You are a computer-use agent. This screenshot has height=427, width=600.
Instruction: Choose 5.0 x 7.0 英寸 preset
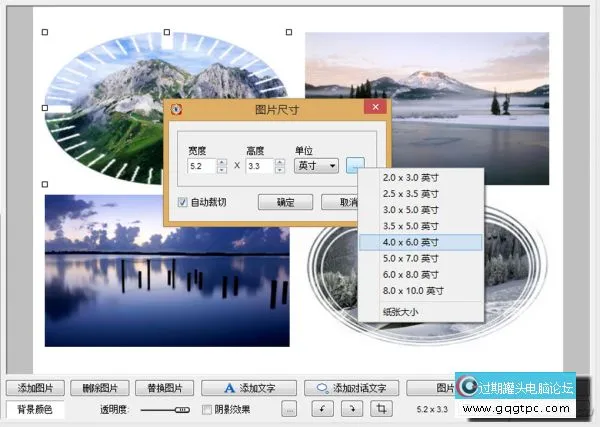(x=421, y=258)
